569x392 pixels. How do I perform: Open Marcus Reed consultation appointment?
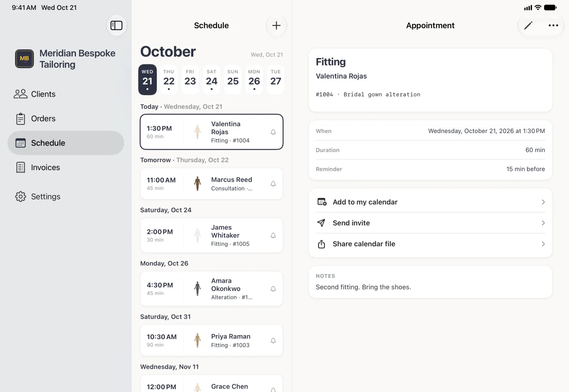click(212, 184)
